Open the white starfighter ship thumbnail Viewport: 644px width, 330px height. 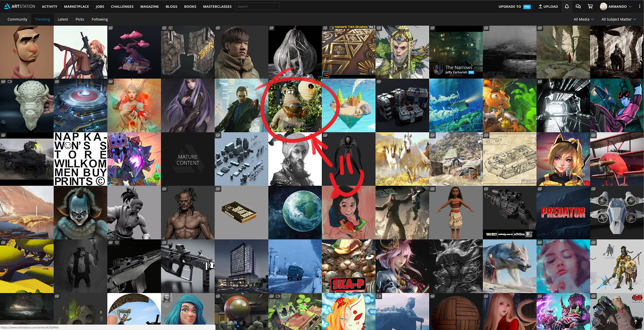(617, 213)
